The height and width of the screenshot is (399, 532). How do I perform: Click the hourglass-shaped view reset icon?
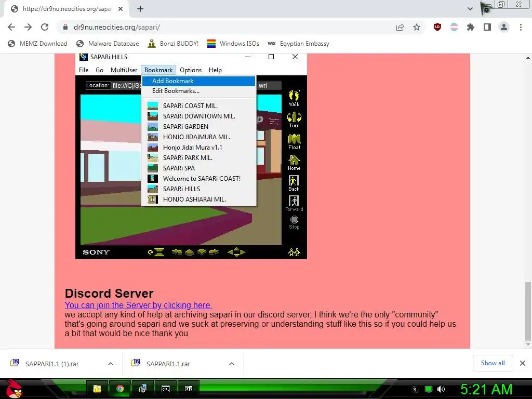click(158, 252)
